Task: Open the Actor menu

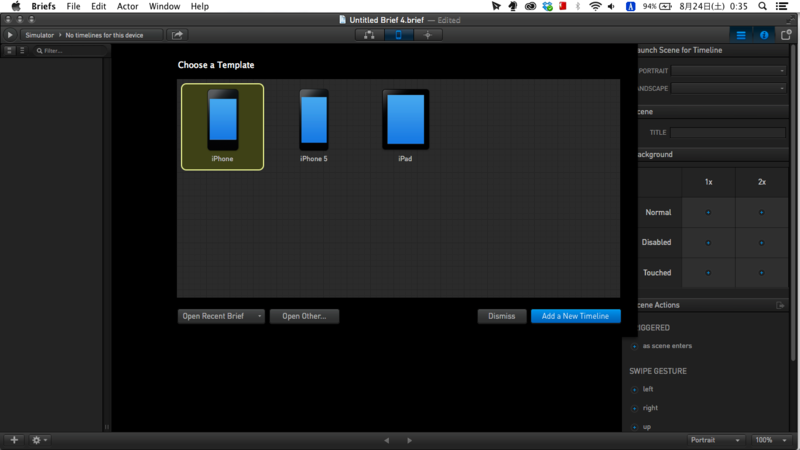Action: coord(128,6)
